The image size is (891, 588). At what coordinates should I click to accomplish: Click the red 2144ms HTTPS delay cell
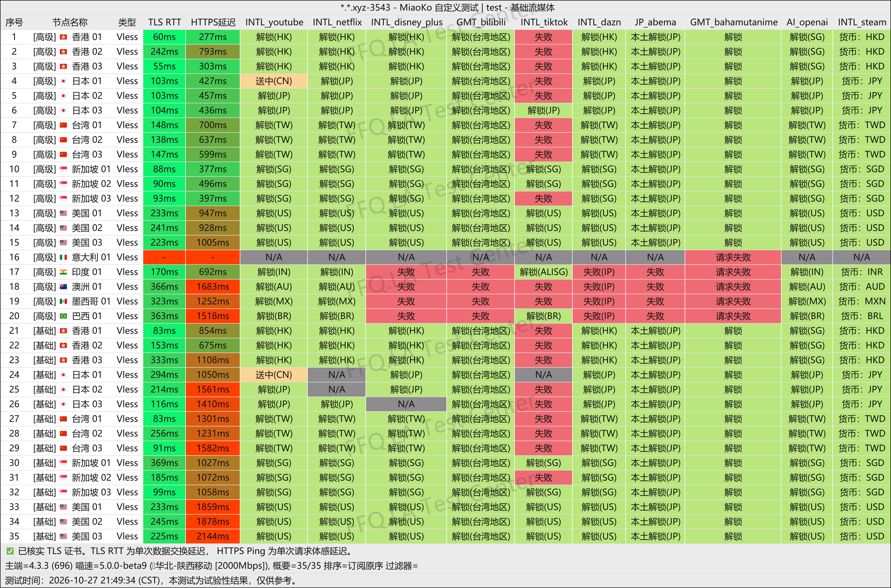coord(213,536)
